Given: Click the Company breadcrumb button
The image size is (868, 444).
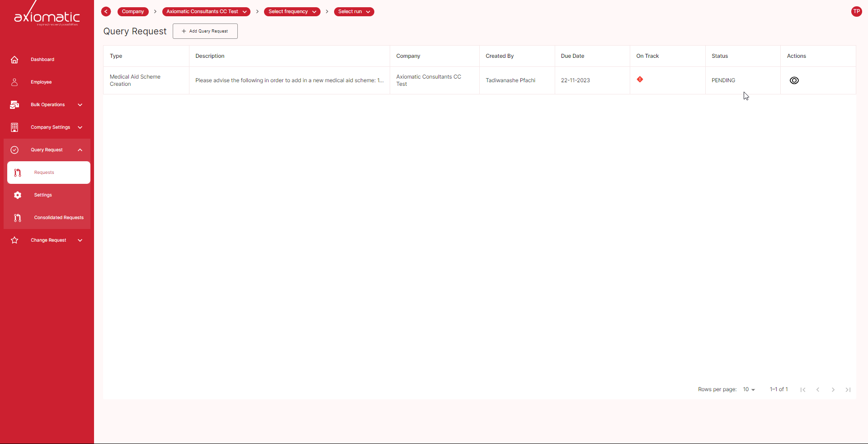Looking at the screenshot, I should click(x=133, y=12).
